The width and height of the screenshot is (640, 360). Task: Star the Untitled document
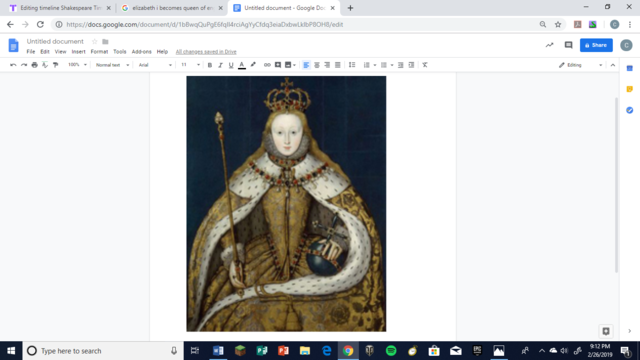click(x=95, y=42)
